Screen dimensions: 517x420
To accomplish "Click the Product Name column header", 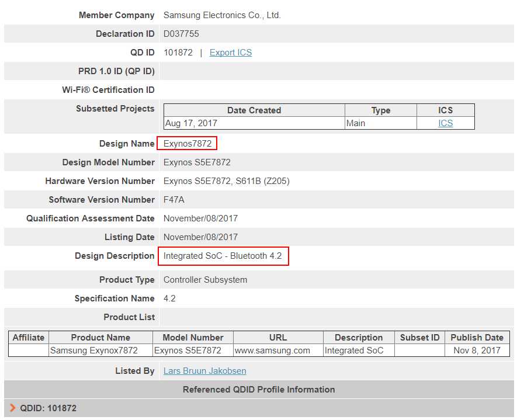I will click(x=100, y=338).
